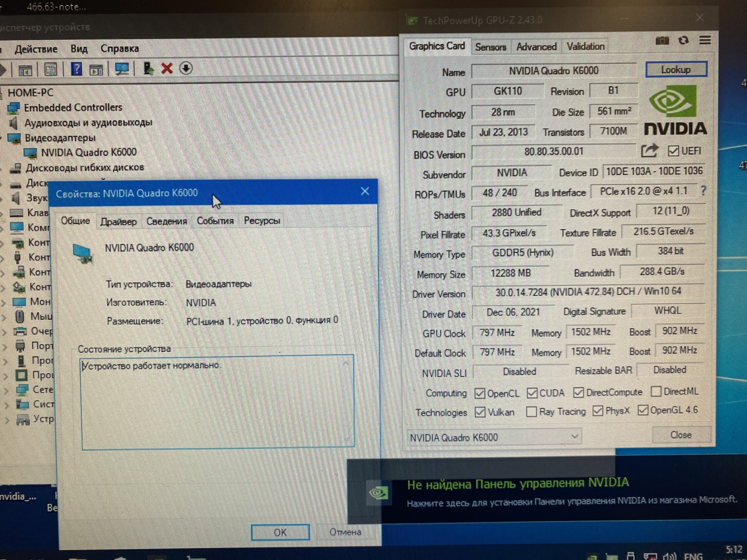Open the Справка menu
The height and width of the screenshot is (560, 747).
pyautogui.click(x=120, y=48)
